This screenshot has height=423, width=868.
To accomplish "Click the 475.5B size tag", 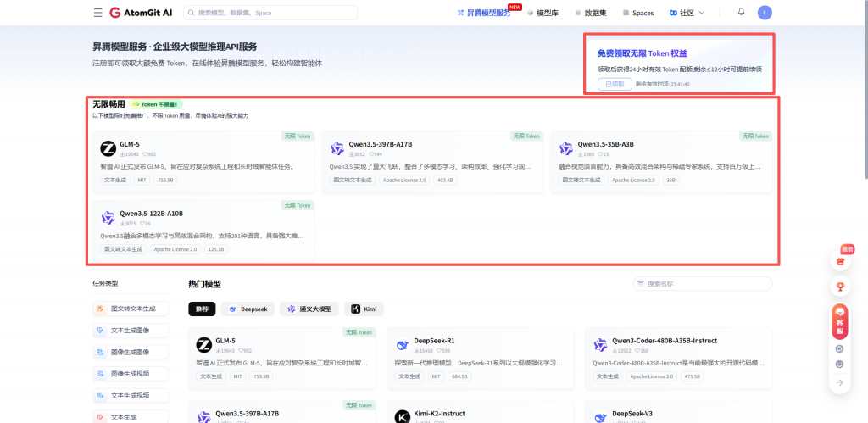I will [x=692, y=376].
